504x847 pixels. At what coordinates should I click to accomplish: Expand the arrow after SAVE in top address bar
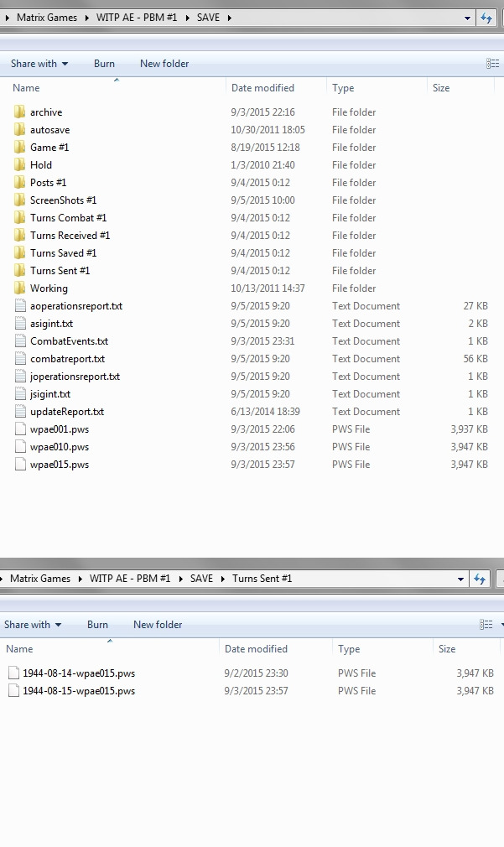230,18
